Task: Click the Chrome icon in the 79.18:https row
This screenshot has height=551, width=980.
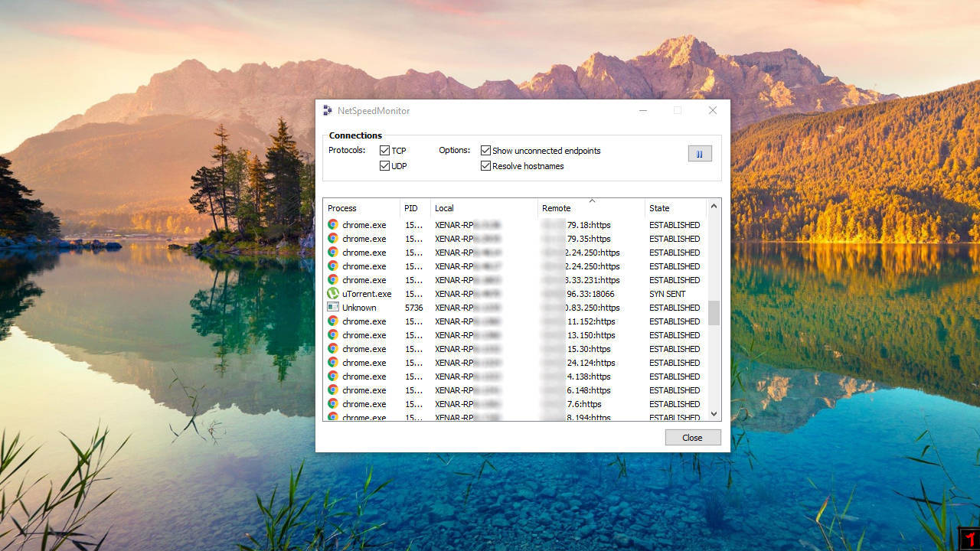Action: tap(333, 225)
